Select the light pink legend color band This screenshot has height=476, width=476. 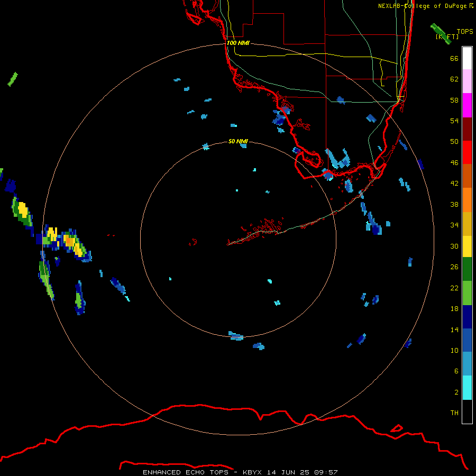467,81
